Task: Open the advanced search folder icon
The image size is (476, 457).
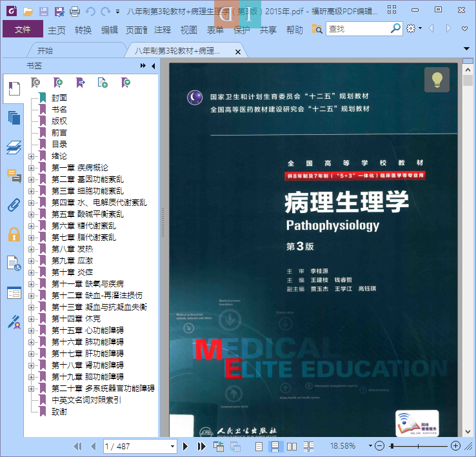Action: point(317,29)
